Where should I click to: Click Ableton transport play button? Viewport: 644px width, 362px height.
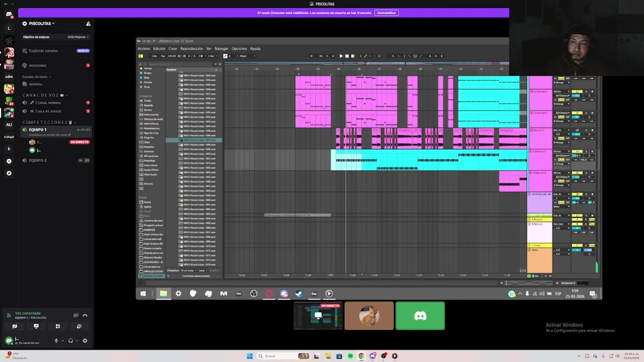pos(341,56)
